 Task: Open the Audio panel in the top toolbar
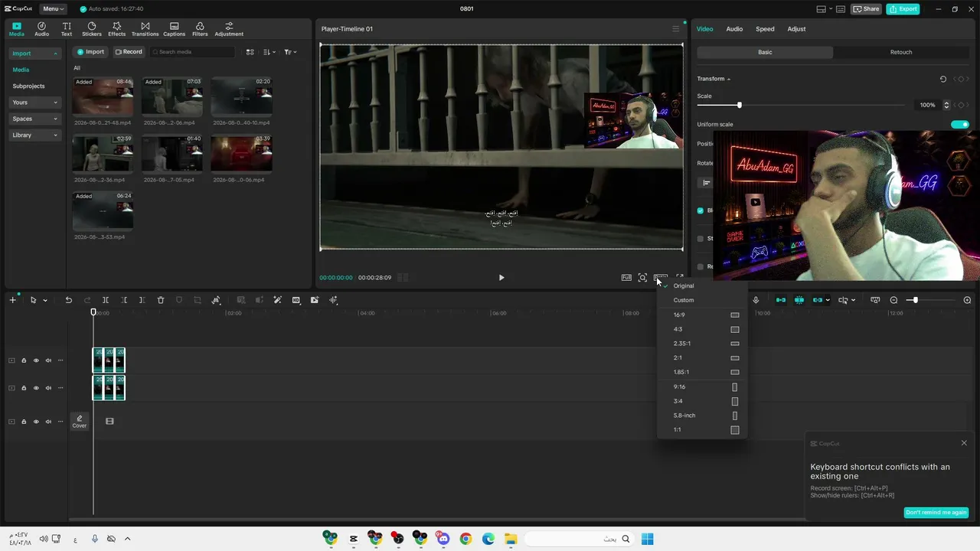(x=41, y=29)
